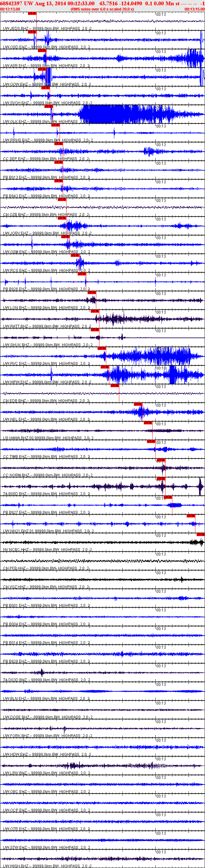205x868 pixels.
Task: Click the CN VGZ HHZ station label
Action: [46, 587]
